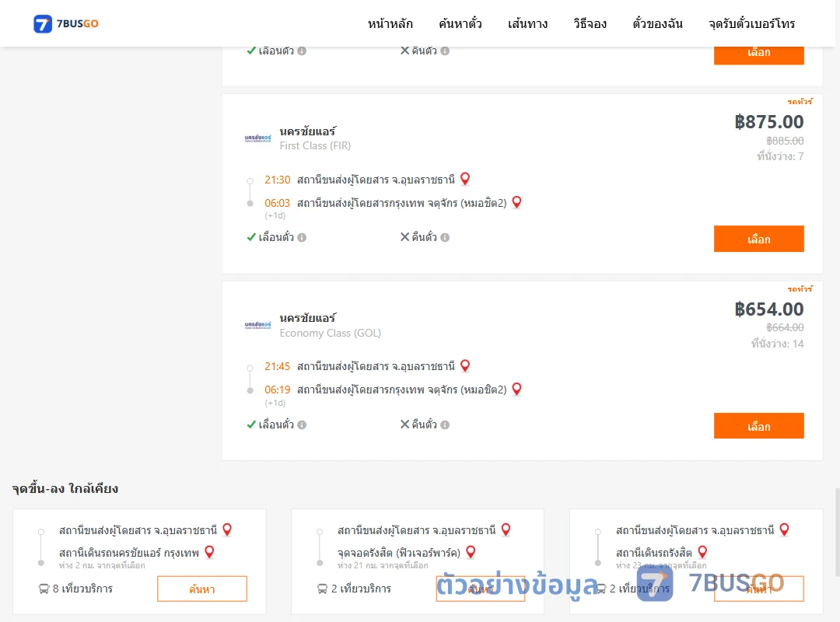This screenshot has height=622, width=840.
Task: Click origin map pin in third nearby card
Action: click(784, 529)
